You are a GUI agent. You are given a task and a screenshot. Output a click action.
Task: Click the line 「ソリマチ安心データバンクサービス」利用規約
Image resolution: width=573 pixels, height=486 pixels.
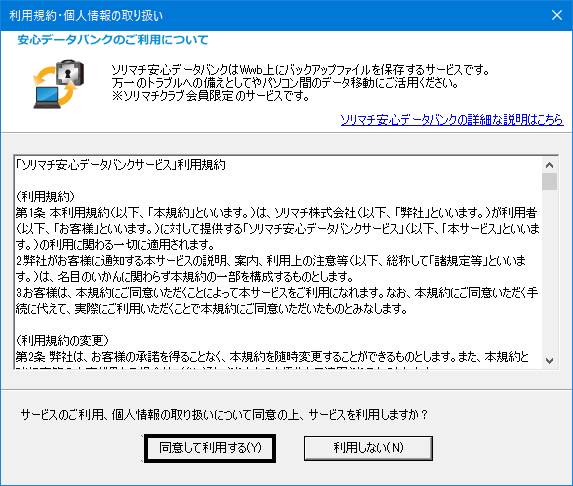(121, 165)
